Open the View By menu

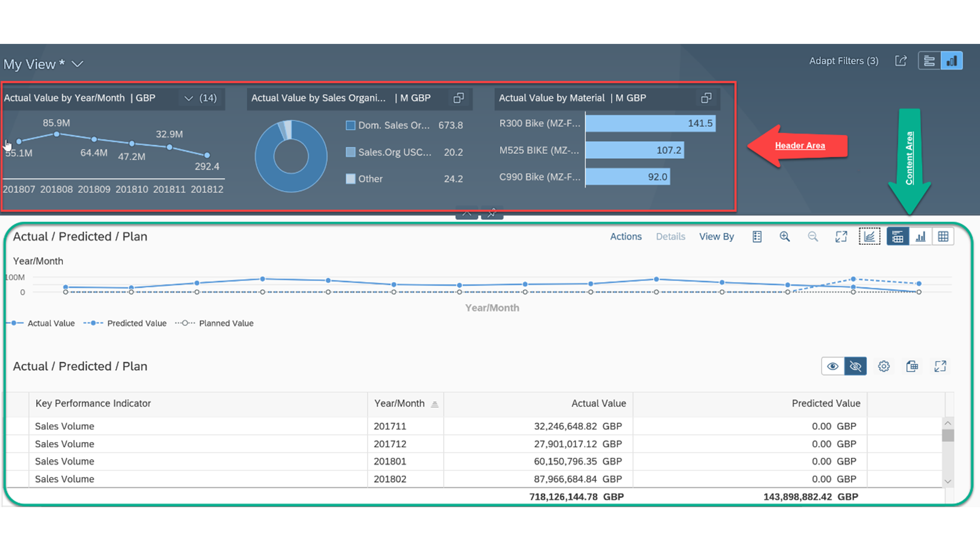717,237
